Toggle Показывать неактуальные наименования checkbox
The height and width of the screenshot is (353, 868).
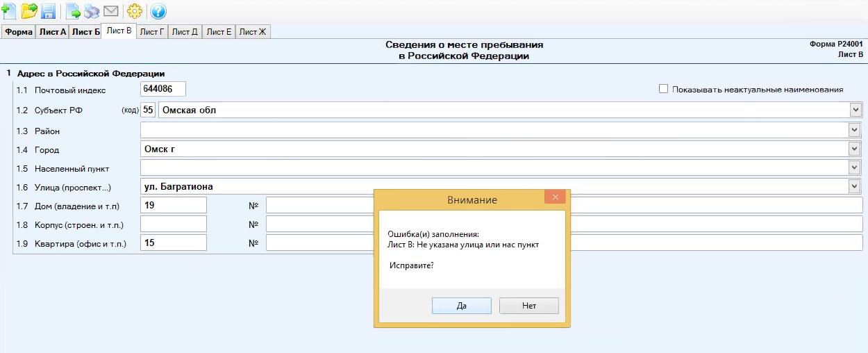(663, 89)
